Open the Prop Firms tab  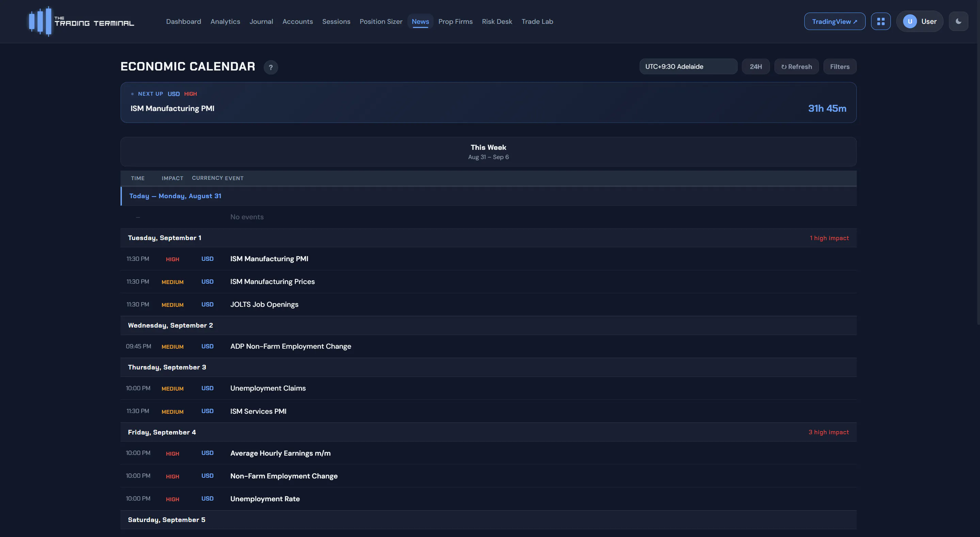coord(455,21)
